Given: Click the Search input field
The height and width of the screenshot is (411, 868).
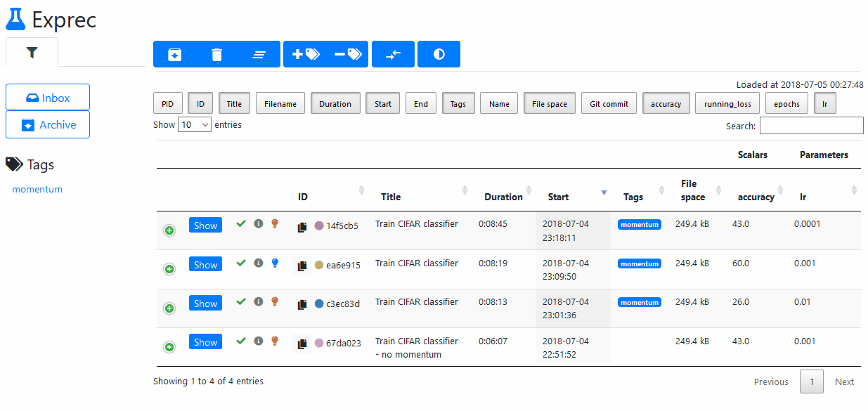Looking at the screenshot, I should point(811,125).
